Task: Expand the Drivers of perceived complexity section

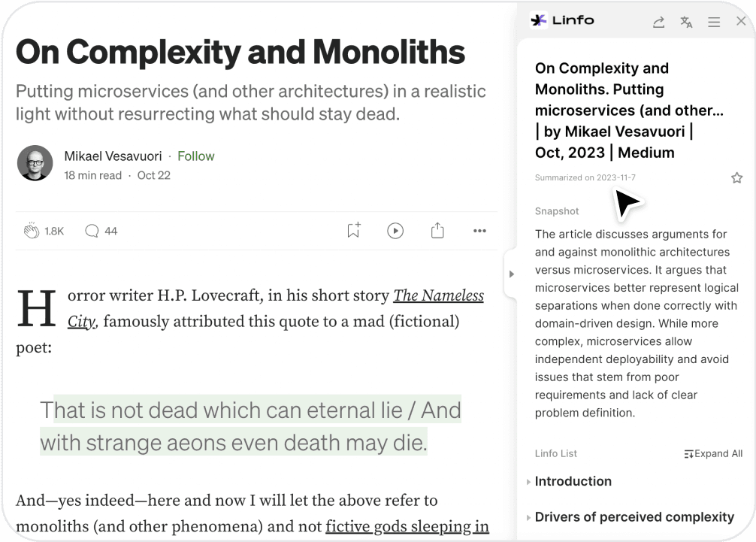Action: click(x=634, y=517)
